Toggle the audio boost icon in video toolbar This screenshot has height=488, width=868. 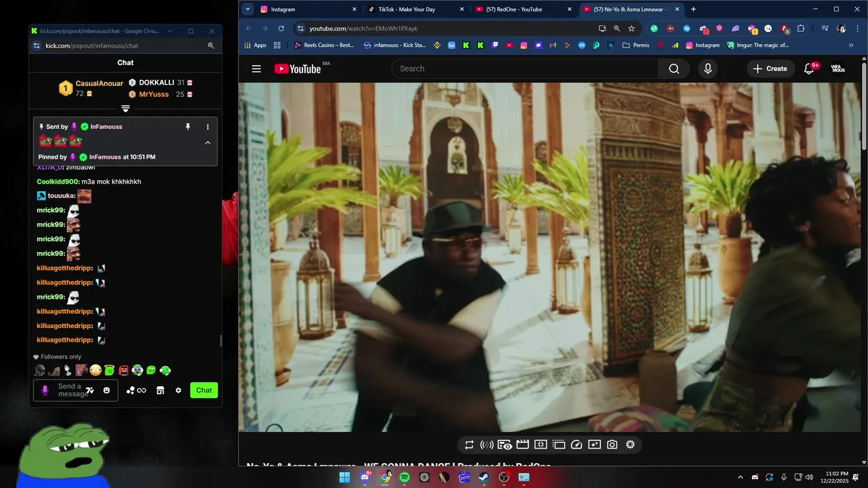(486, 445)
